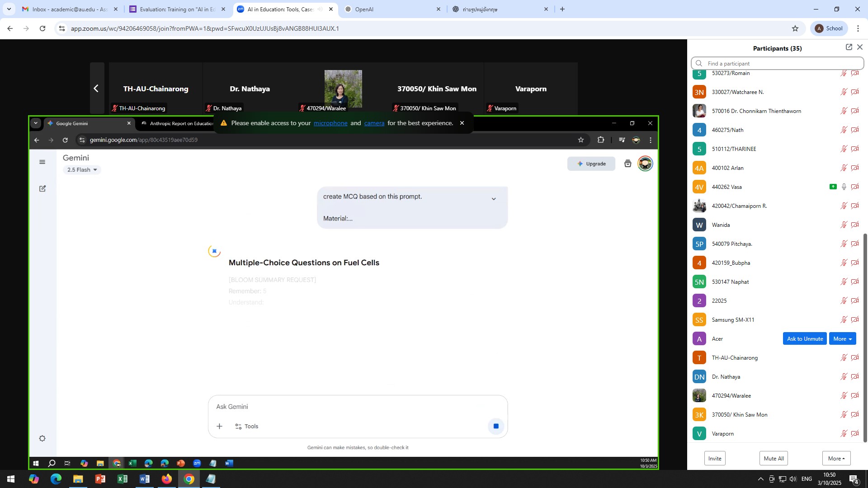The height and width of the screenshot is (488, 868).
Task: Reload the Zoom browser page
Action: pos(42,28)
